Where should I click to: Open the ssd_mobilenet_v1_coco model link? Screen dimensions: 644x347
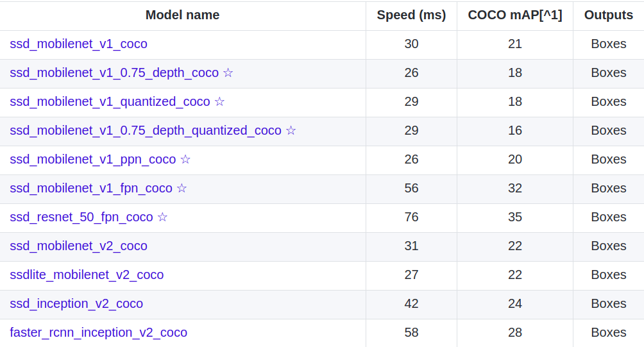coord(78,44)
